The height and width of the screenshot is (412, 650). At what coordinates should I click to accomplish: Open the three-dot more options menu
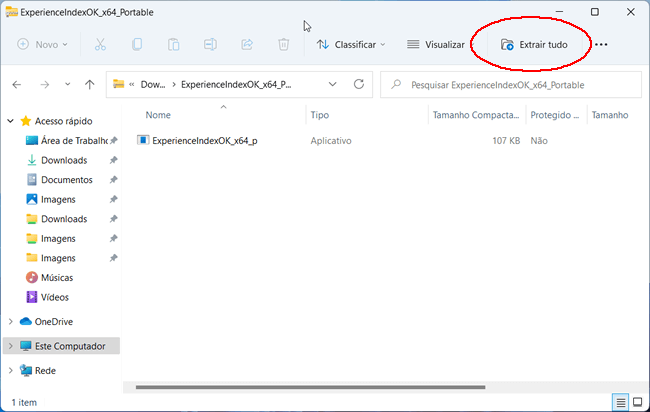[601, 44]
